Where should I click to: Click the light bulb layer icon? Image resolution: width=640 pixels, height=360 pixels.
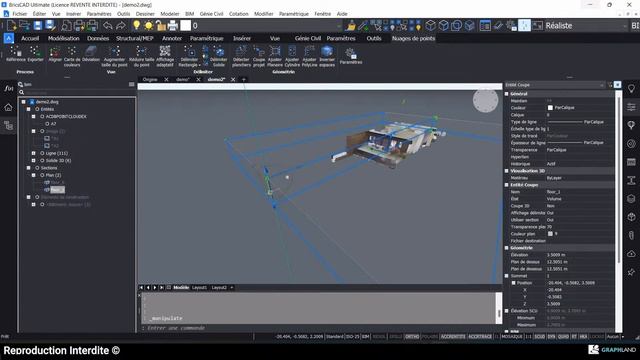pos(136,26)
